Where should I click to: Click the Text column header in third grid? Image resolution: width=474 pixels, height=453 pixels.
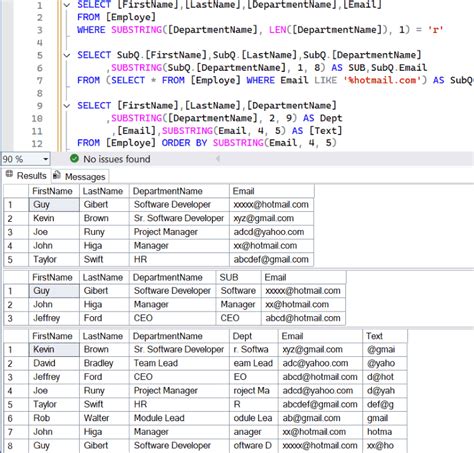[x=385, y=336]
